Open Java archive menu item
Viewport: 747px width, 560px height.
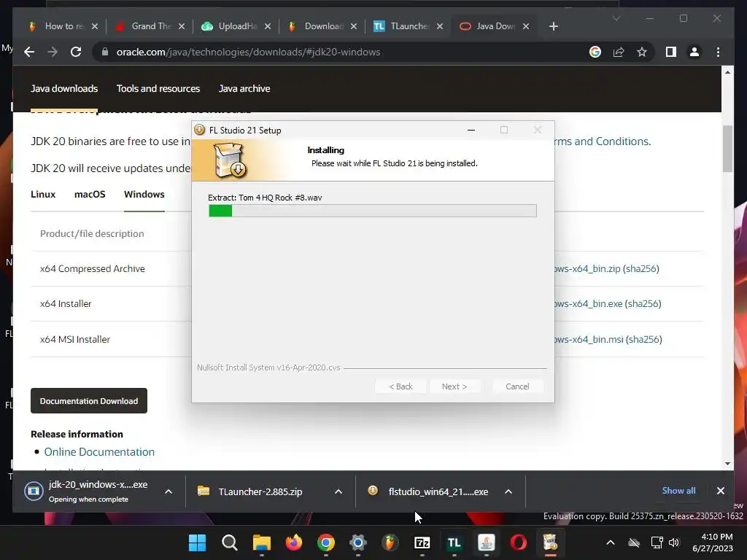pyautogui.click(x=244, y=88)
